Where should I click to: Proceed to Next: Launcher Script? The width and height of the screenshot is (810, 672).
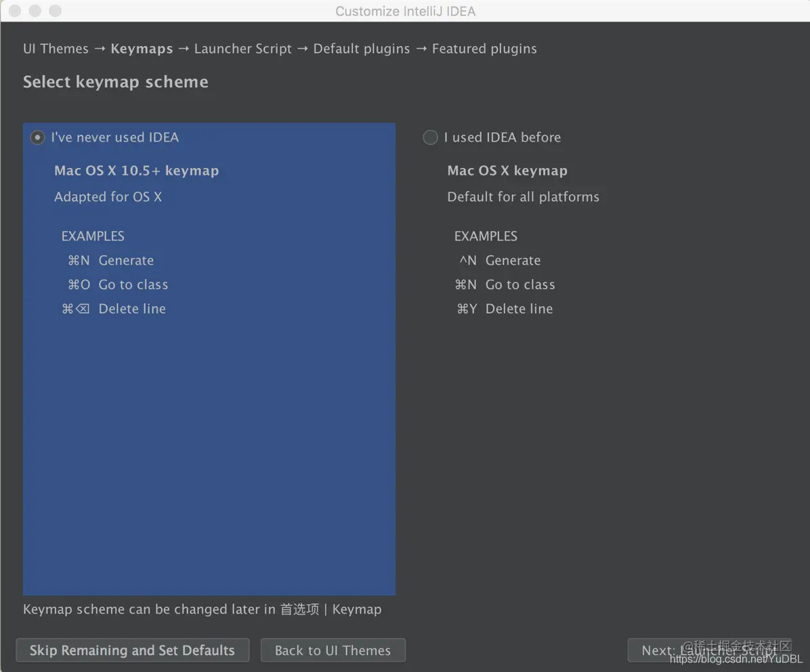pos(709,650)
